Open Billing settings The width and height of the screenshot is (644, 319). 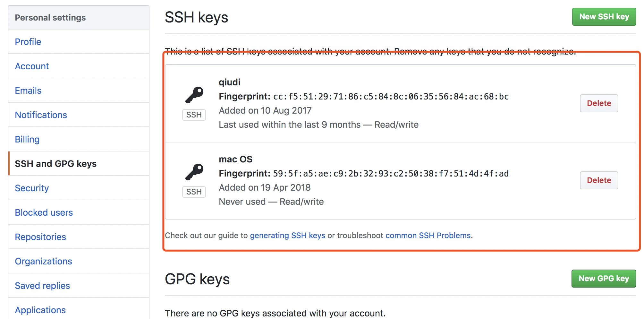79,139
